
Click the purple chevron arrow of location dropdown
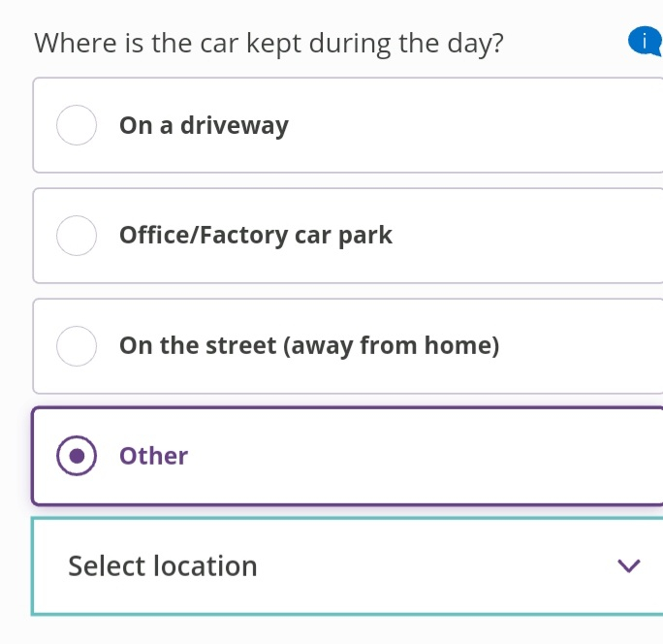[x=629, y=565]
